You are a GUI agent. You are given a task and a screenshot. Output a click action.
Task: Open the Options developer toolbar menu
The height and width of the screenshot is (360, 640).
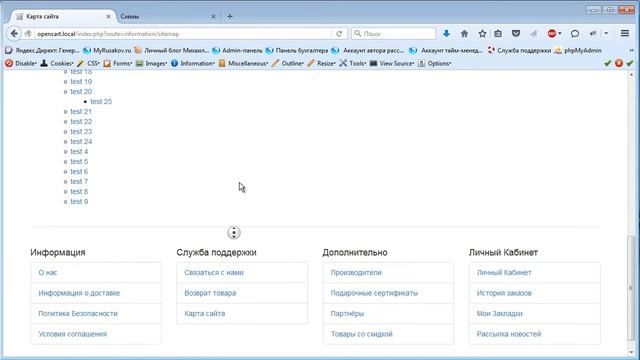(x=434, y=63)
